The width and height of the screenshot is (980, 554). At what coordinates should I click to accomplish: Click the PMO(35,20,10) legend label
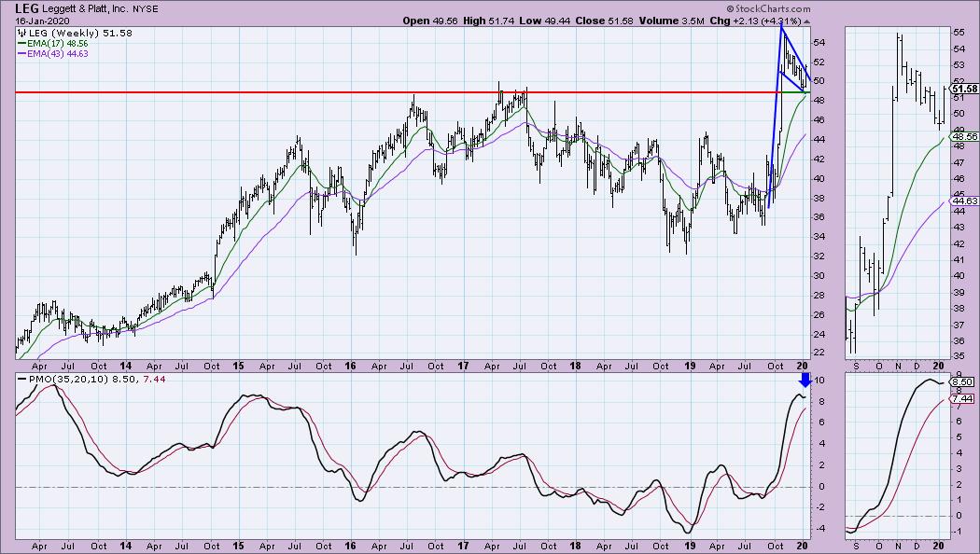(x=69, y=379)
